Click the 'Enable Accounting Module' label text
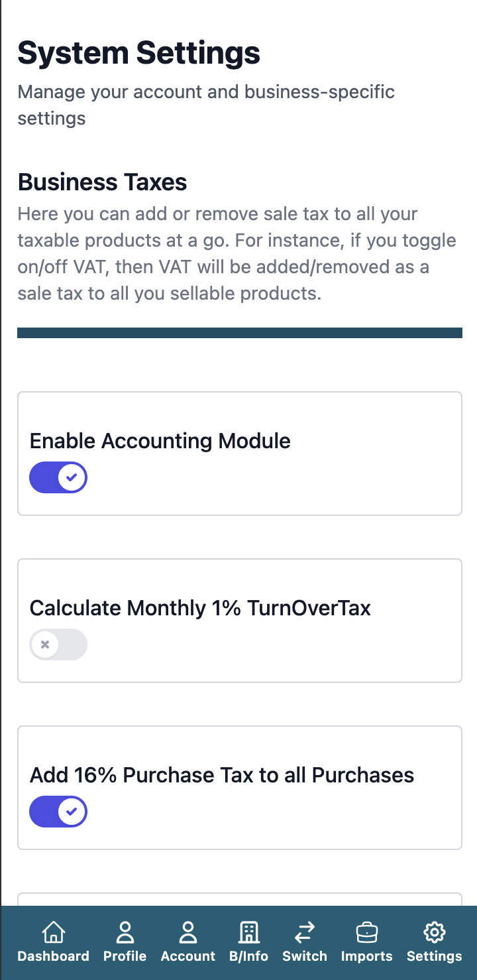Screen dimensions: 477x980 [x=160, y=441]
